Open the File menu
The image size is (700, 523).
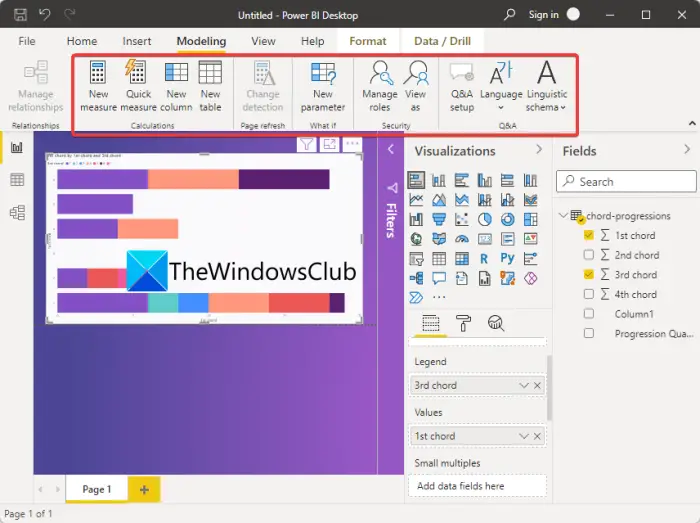(x=27, y=41)
